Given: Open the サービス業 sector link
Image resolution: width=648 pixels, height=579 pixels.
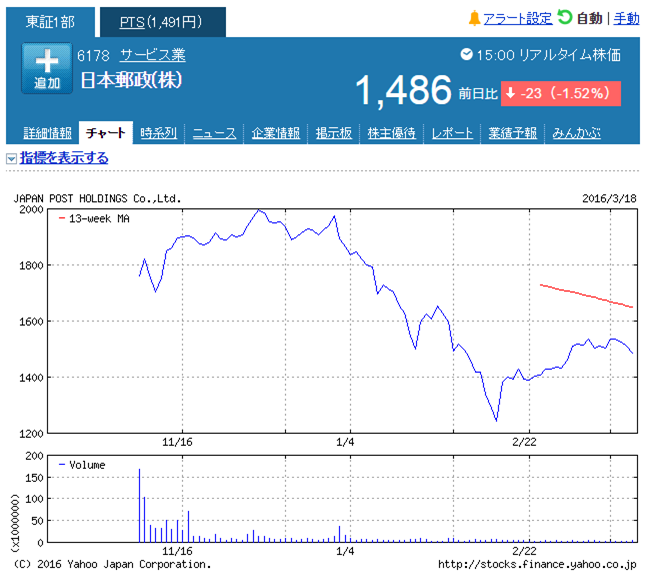Looking at the screenshot, I should tap(152, 55).
